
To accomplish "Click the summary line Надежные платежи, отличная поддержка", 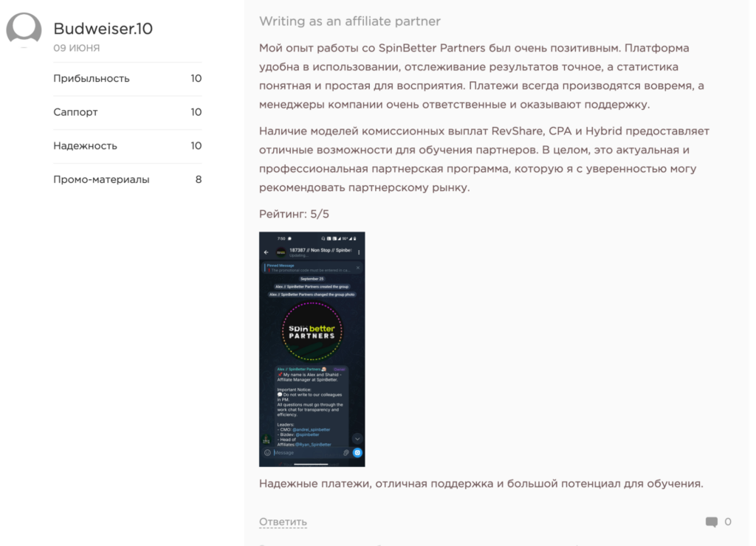I will (x=481, y=483).
